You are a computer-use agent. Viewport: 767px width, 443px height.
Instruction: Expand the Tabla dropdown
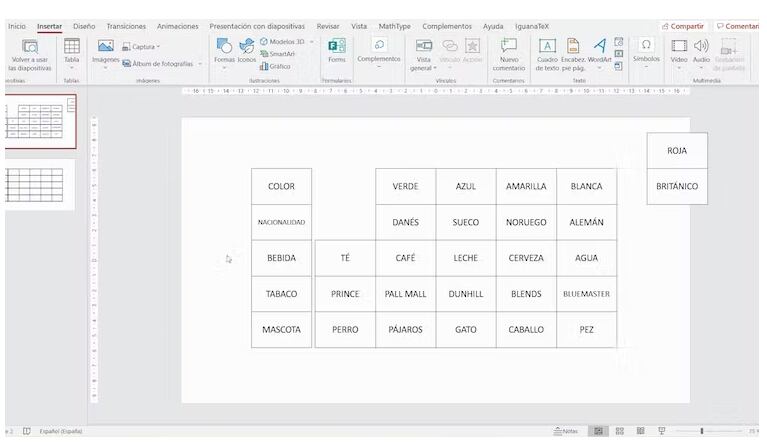[72, 69]
